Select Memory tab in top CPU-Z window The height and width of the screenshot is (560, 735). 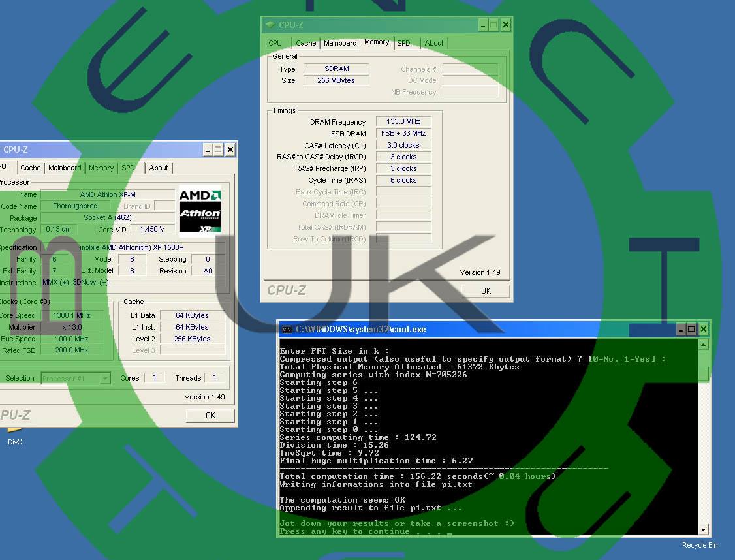point(377,42)
